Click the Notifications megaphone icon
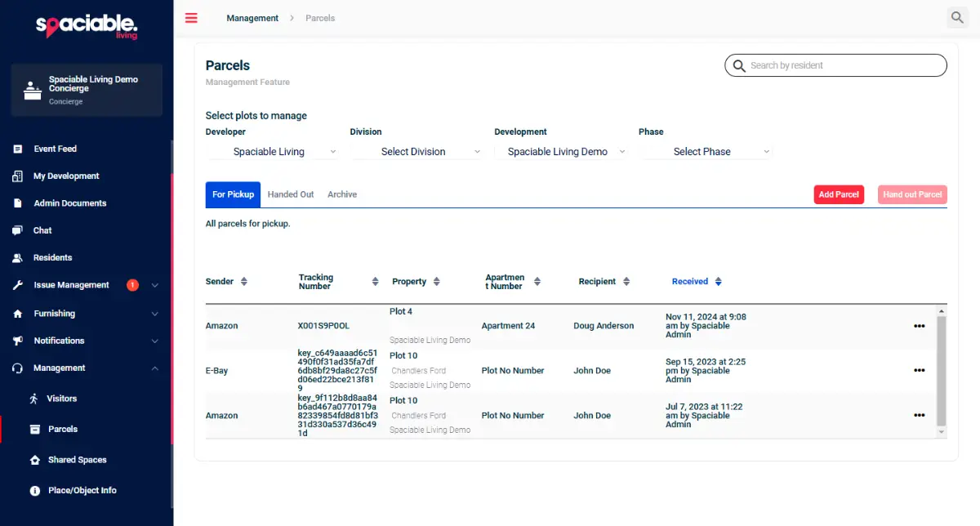This screenshot has height=526, width=980. (x=18, y=341)
